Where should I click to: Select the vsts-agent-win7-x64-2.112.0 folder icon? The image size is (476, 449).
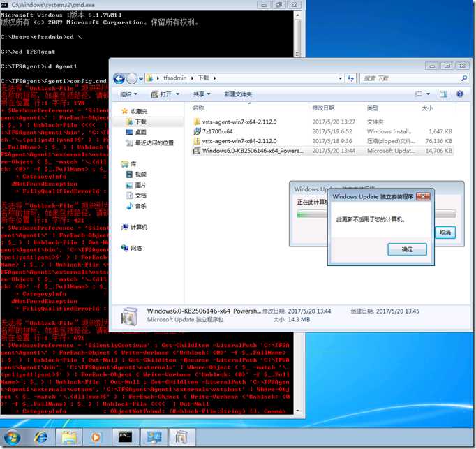197,122
